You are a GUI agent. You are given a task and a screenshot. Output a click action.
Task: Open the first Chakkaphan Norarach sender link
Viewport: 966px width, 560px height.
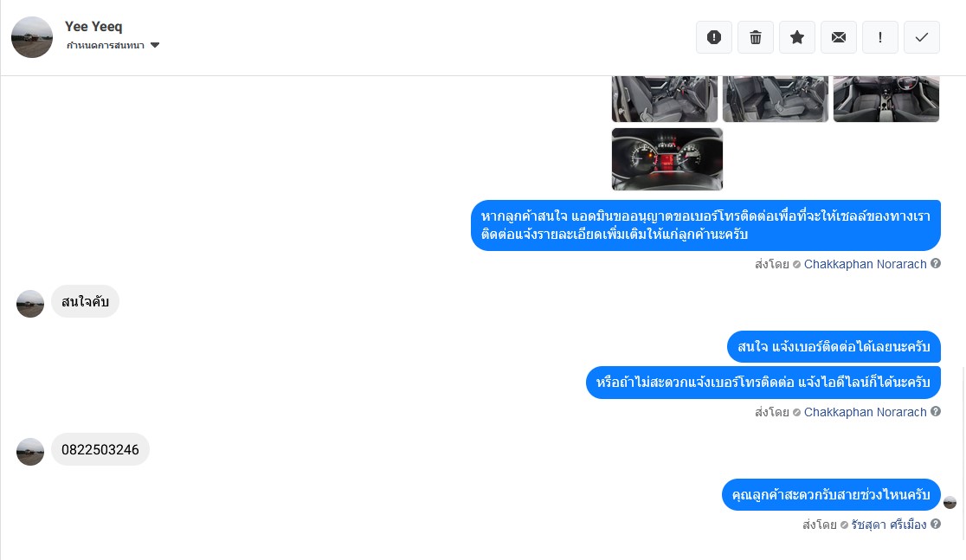click(x=865, y=264)
